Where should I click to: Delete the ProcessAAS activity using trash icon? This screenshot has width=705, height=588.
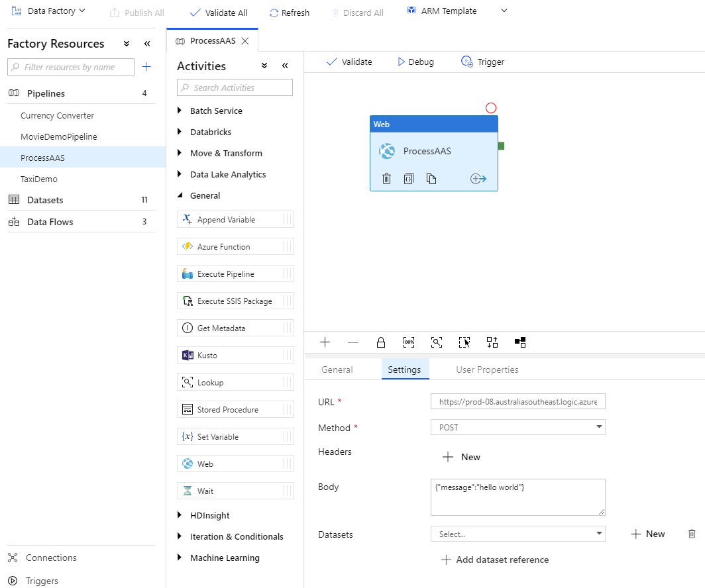click(x=387, y=179)
